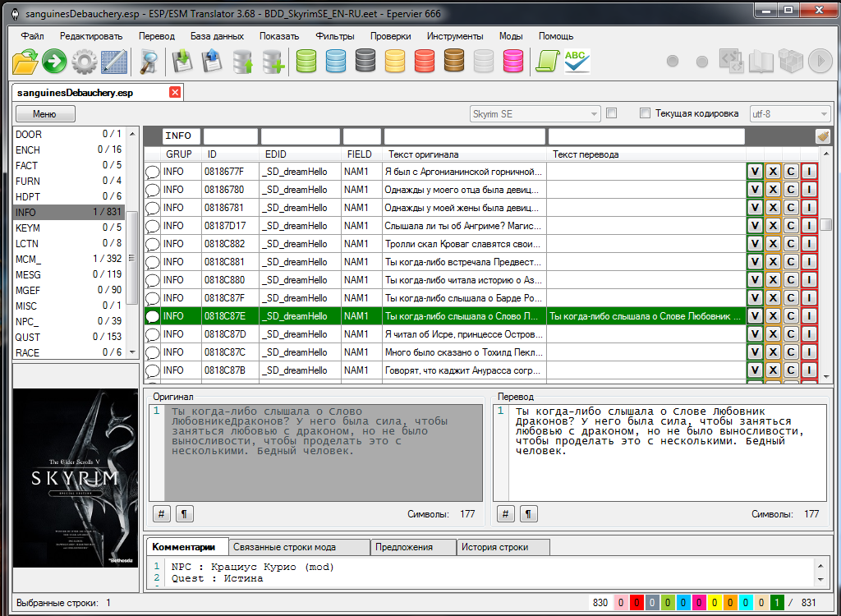
Task: Click the open folder toolbar icon
Action: pos(25,62)
